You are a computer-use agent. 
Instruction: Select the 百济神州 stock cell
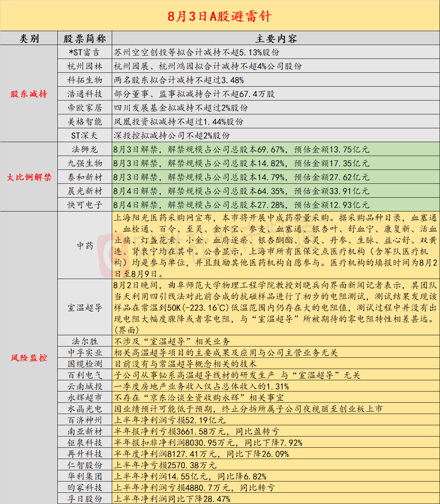tap(85, 420)
